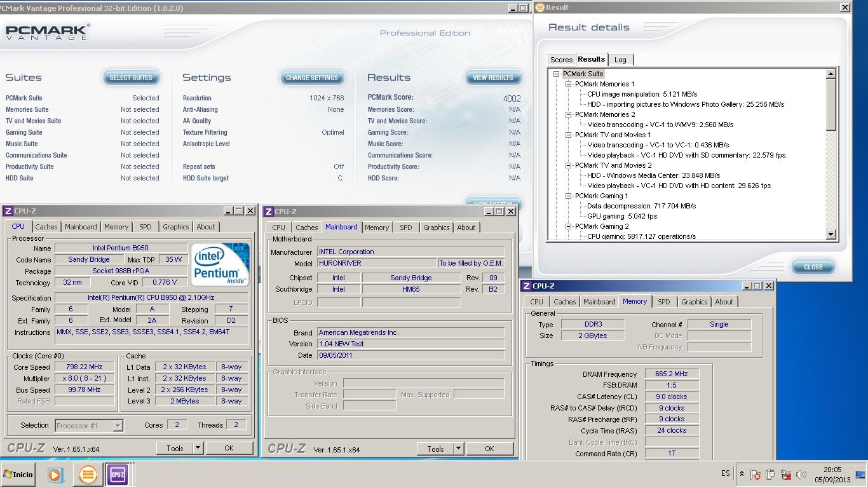Click the Memories Suite label in Suites
Image resolution: width=868 pixels, height=488 pixels.
click(x=27, y=109)
